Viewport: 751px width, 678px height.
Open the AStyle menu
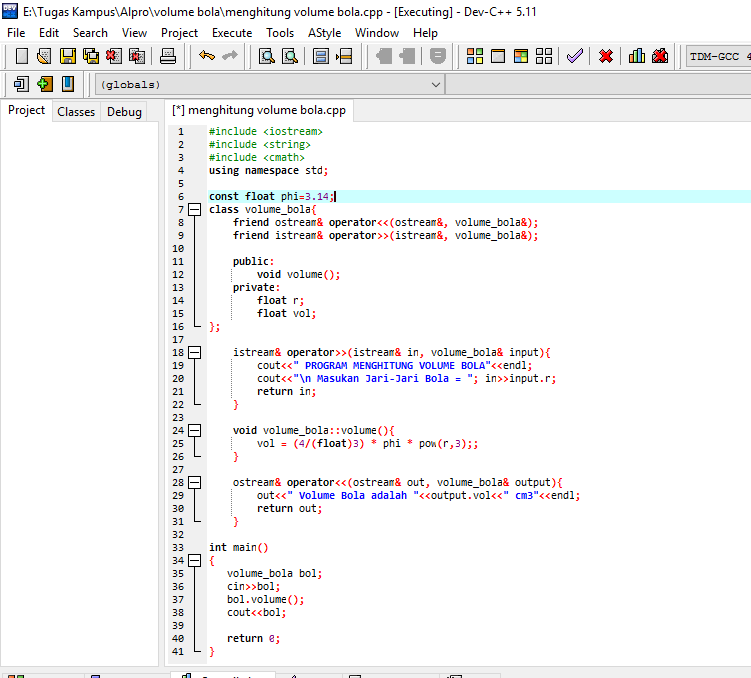[324, 33]
